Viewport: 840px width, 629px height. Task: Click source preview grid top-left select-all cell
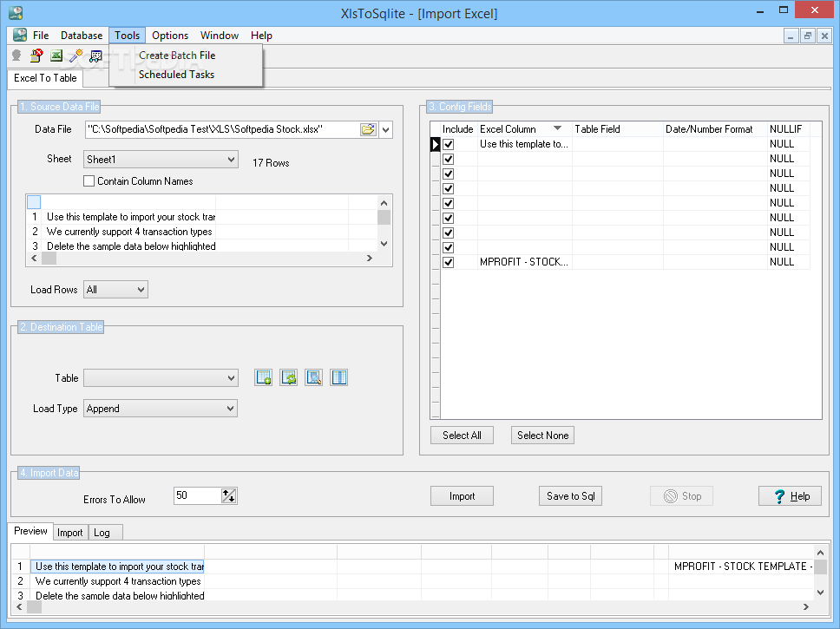pos(34,202)
